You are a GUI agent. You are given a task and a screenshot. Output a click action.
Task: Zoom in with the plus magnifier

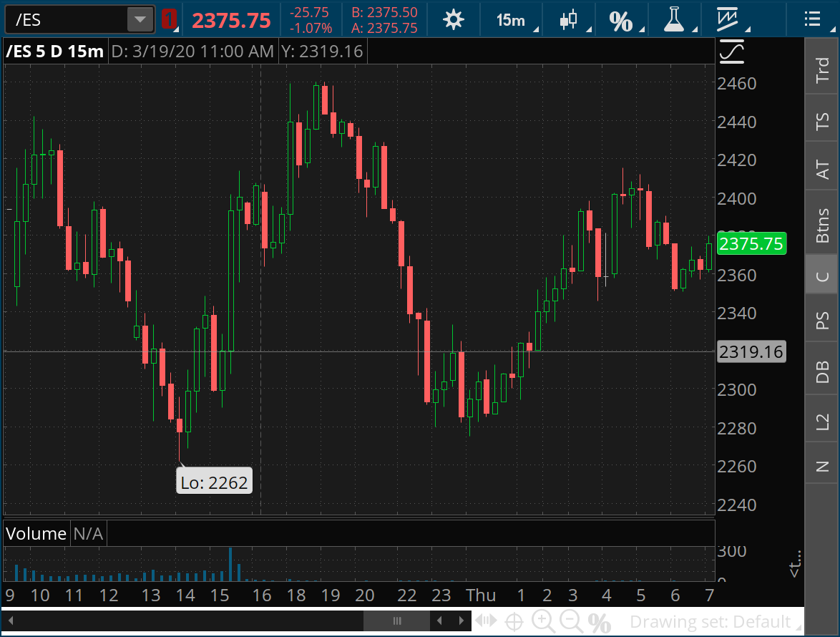[x=542, y=621]
